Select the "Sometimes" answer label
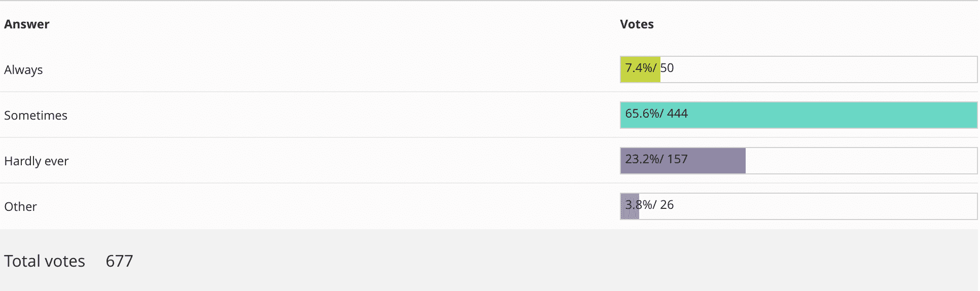This screenshot has width=980, height=291. coord(36,116)
